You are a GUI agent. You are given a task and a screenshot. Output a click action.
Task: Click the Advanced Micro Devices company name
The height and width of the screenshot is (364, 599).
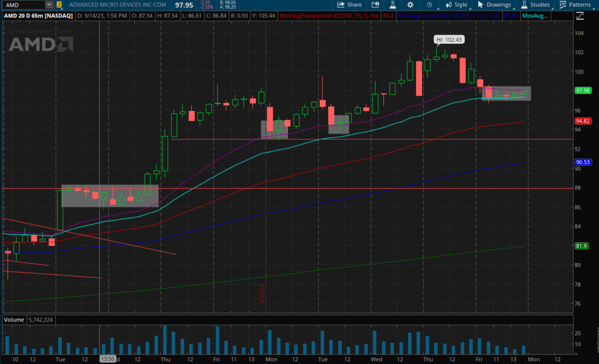[x=118, y=5]
